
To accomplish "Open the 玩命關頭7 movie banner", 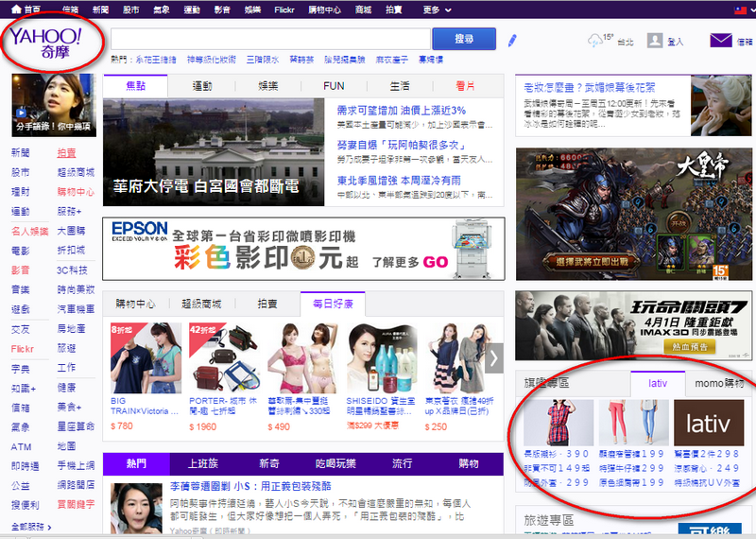I will click(x=633, y=325).
